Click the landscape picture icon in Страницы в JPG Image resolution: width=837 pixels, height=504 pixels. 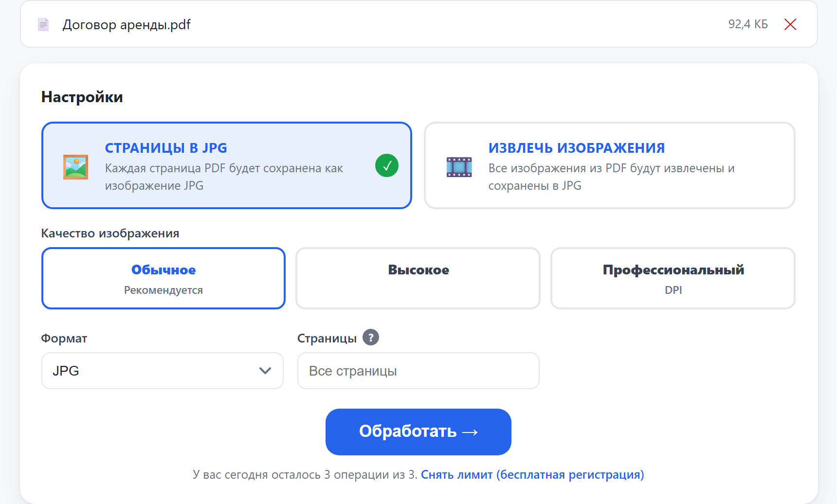[x=75, y=167]
